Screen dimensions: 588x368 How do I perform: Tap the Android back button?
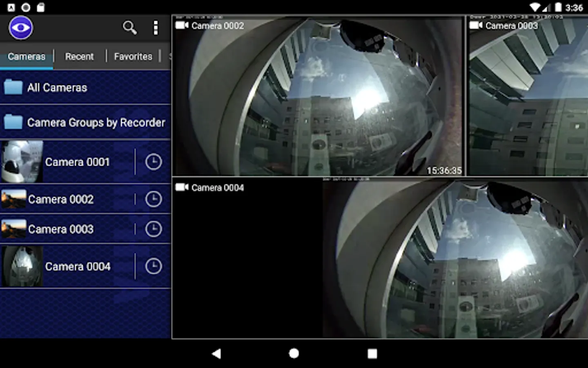pyautogui.click(x=216, y=354)
